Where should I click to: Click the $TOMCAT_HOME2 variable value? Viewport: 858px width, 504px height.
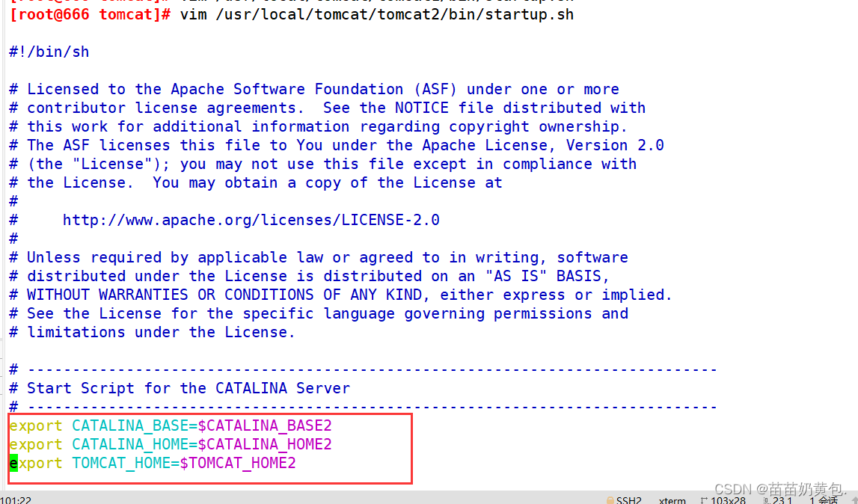click(237, 463)
